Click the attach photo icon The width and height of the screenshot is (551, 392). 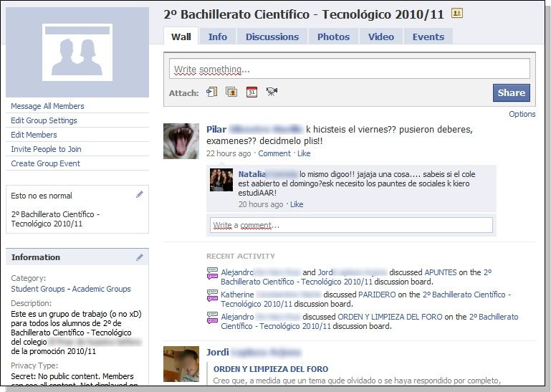click(231, 92)
